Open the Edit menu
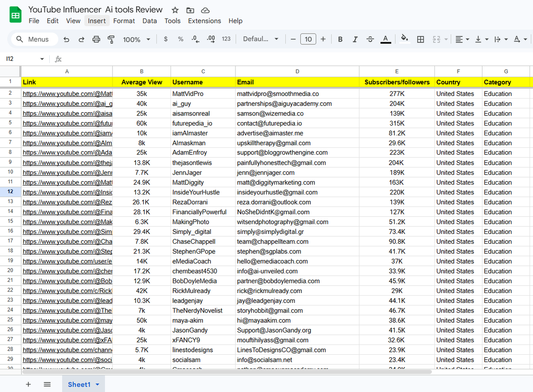Image resolution: width=533 pixels, height=392 pixels. coord(53,21)
